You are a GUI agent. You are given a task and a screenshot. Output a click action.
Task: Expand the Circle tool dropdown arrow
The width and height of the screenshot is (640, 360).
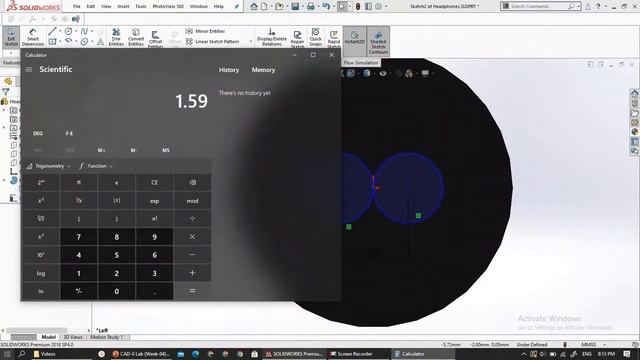tap(76, 31)
